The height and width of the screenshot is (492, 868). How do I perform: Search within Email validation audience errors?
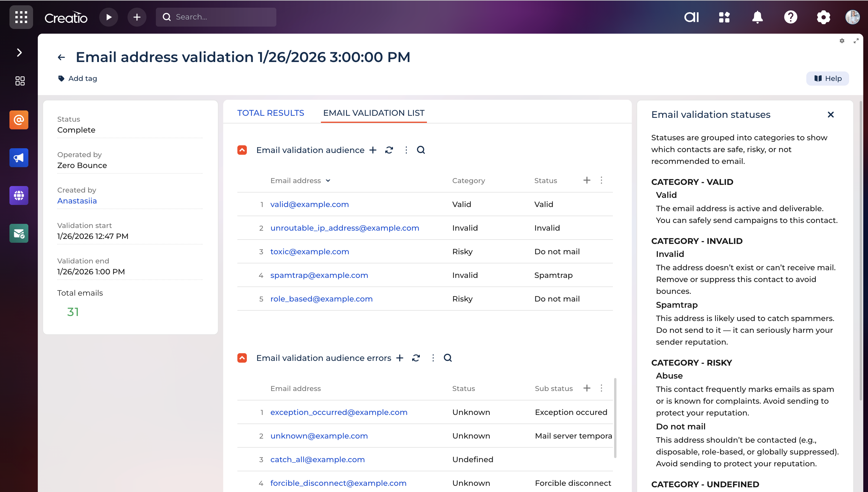[448, 358]
